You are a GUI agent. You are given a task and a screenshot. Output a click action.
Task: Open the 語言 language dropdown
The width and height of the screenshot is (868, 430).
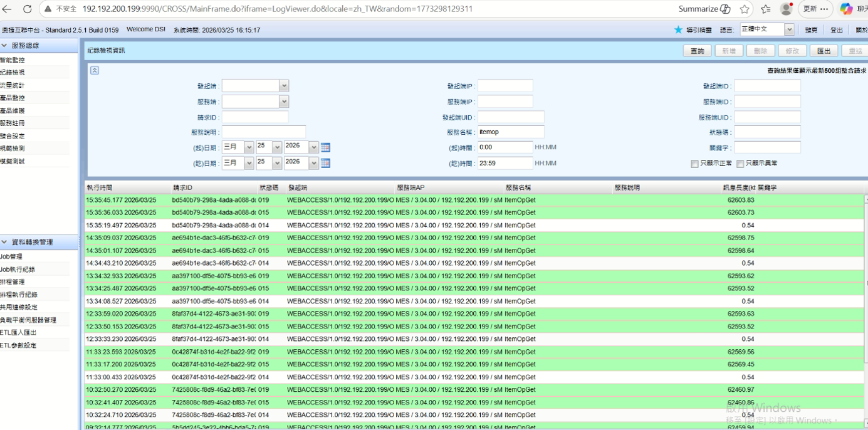click(789, 29)
